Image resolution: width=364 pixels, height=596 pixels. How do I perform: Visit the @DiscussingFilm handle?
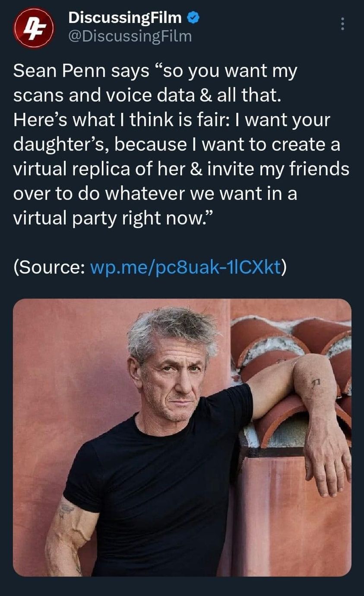(130, 36)
